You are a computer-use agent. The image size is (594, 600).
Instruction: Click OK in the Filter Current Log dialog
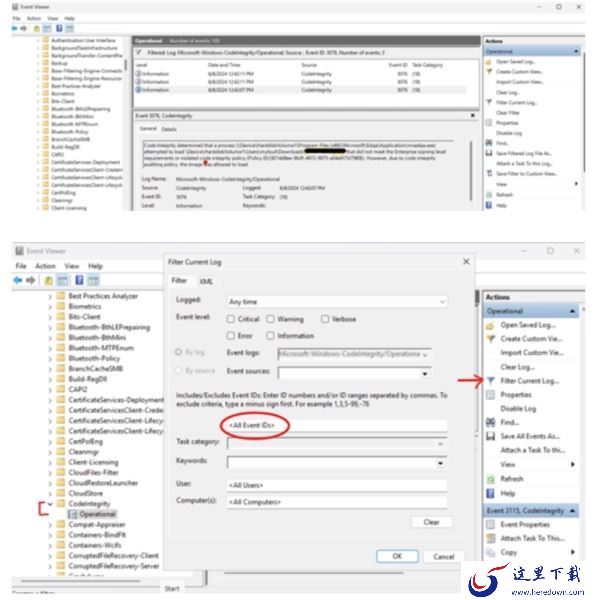tap(397, 556)
